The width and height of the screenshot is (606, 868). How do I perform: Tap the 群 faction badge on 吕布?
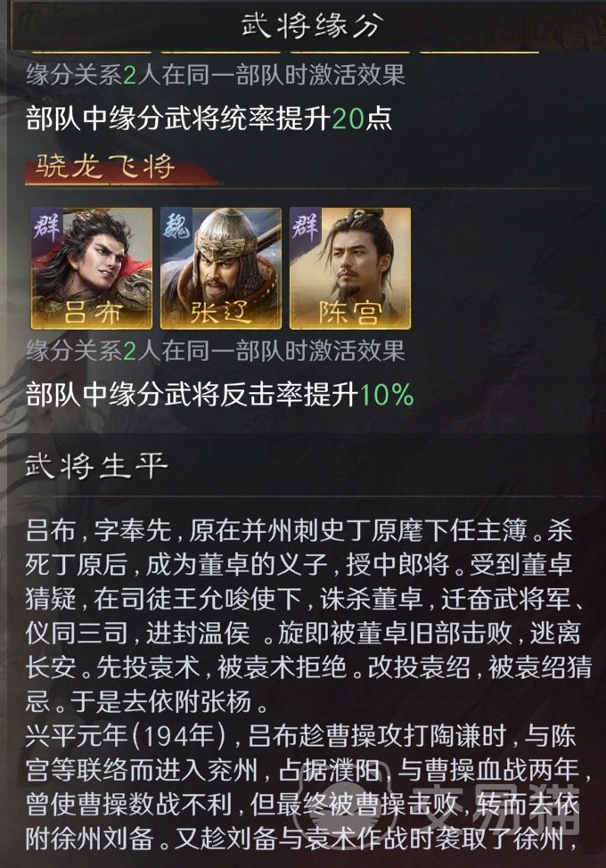(x=46, y=226)
